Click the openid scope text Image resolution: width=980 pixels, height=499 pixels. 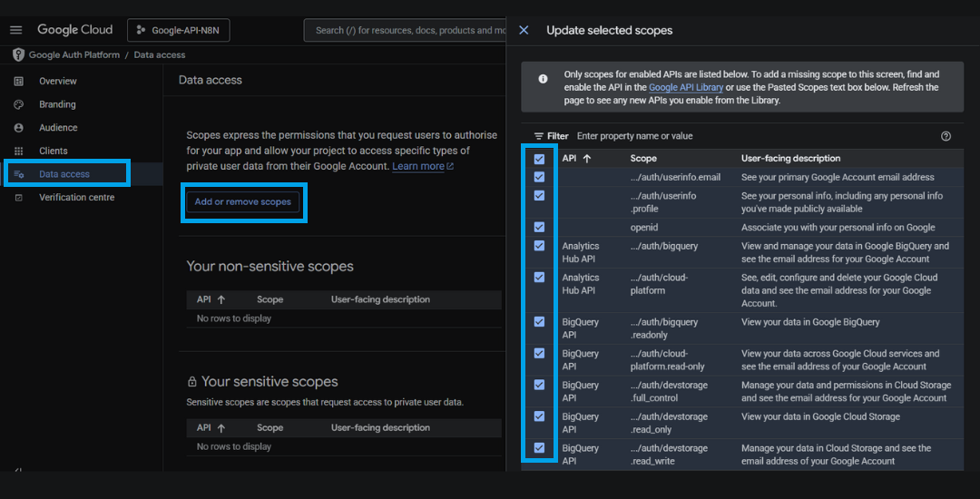(644, 228)
